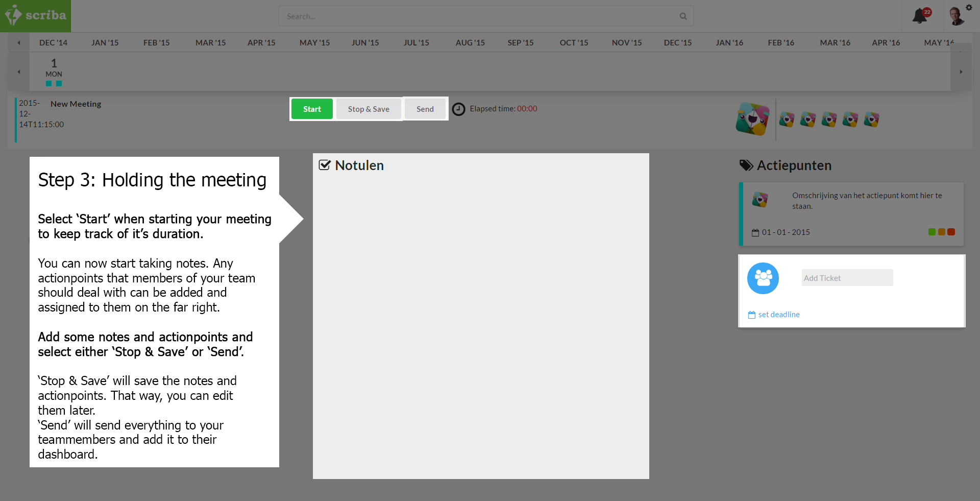Switch to the DEC '15 month
This screenshot has height=501, width=980.
click(x=677, y=43)
